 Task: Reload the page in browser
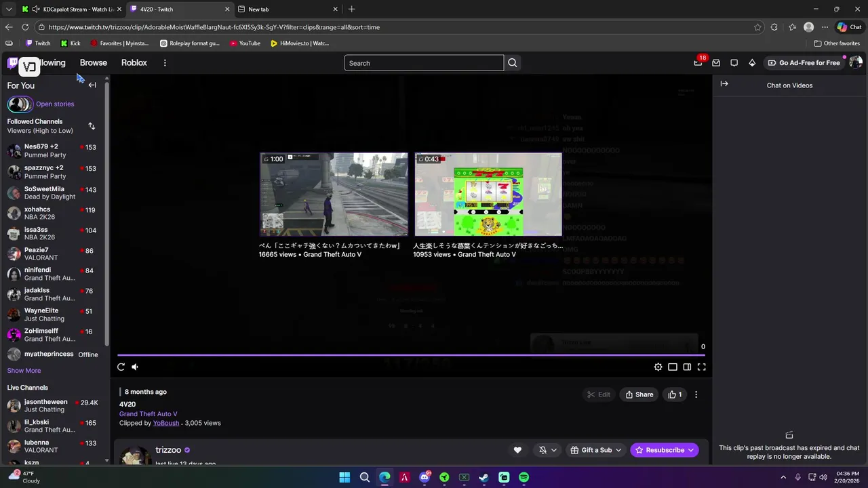coord(25,27)
